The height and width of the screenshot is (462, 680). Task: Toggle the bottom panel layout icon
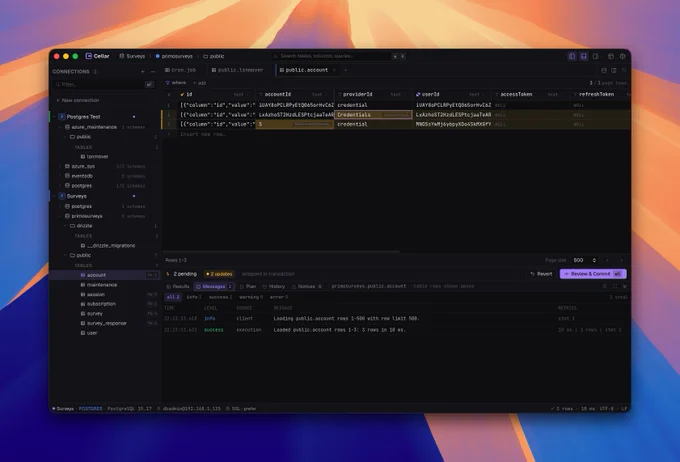pyautogui.click(x=584, y=56)
